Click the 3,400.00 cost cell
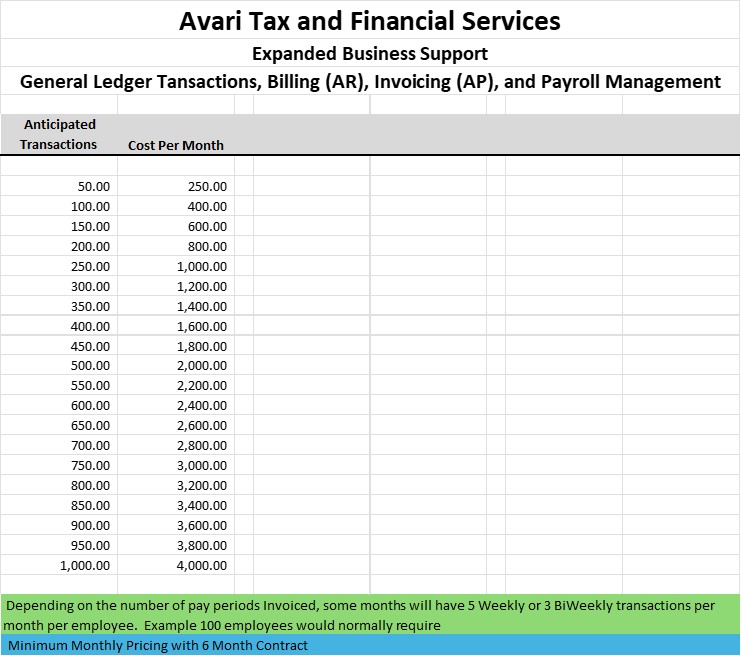 (202, 506)
